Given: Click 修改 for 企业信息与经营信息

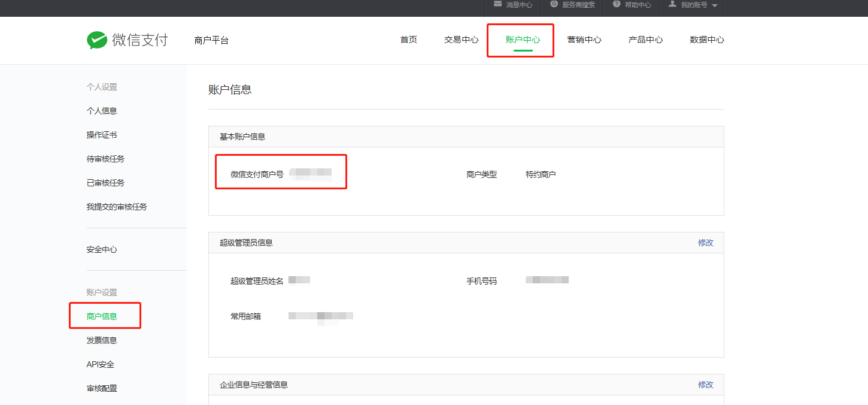Looking at the screenshot, I should pyautogui.click(x=706, y=385).
